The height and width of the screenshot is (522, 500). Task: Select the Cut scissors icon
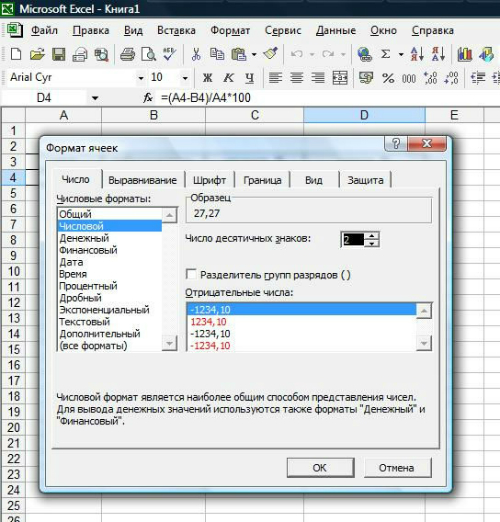pyautogui.click(x=196, y=54)
